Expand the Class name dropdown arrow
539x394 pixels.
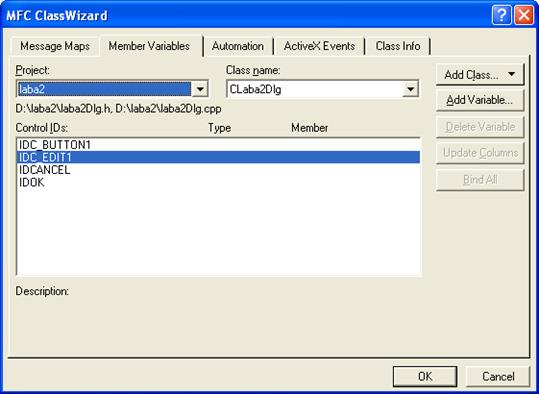pyautogui.click(x=410, y=89)
